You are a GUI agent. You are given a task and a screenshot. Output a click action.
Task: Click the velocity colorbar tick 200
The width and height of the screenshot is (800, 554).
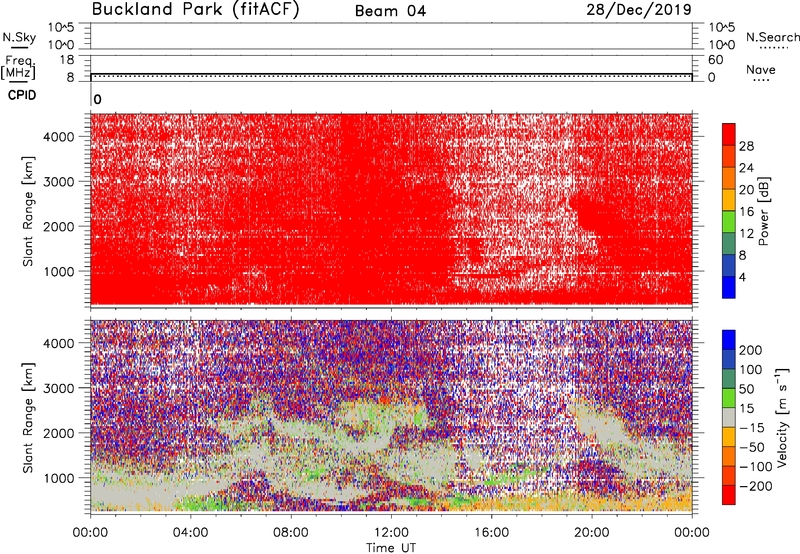[751, 350]
